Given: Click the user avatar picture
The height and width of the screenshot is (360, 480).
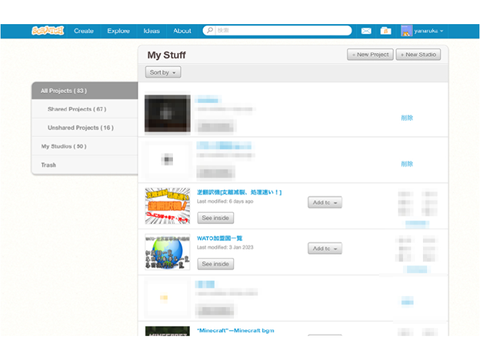Looking at the screenshot, I should coord(407,31).
